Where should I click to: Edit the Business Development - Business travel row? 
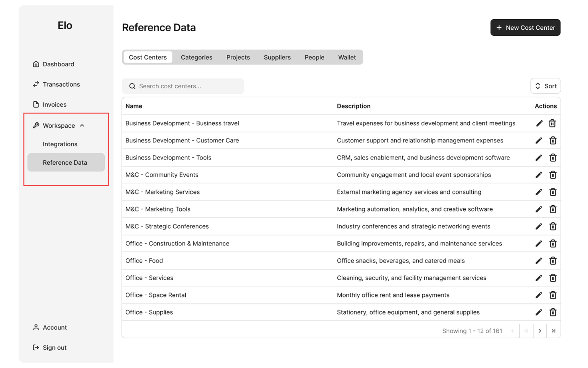click(x=539, y=123)
